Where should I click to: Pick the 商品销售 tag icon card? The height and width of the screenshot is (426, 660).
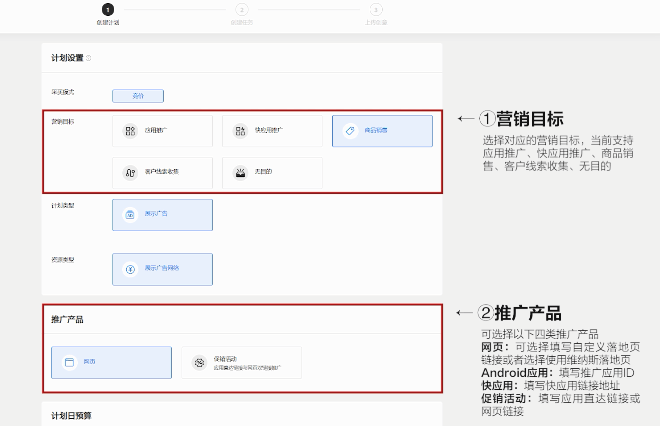pos(382,131)
